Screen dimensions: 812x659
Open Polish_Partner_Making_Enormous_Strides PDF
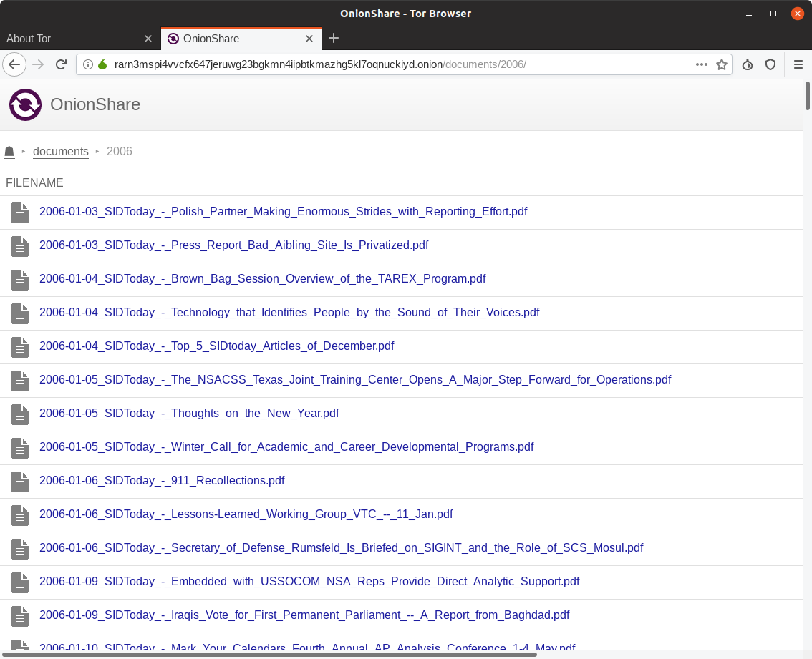(x=283, y=212)
